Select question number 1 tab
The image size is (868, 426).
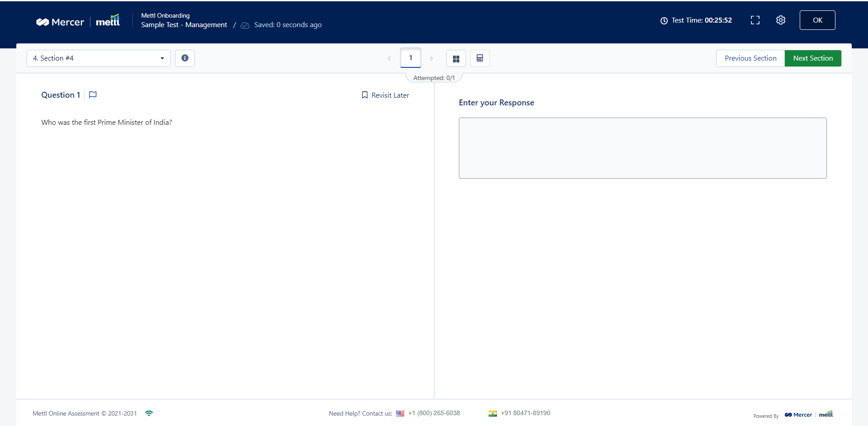(x=410, y=58)
